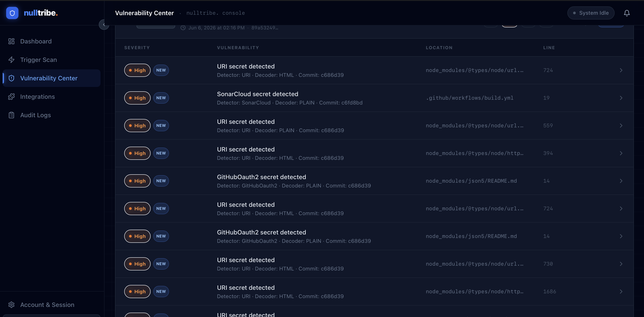
Task: Click line number '1686'
Action: coord(549,292)
